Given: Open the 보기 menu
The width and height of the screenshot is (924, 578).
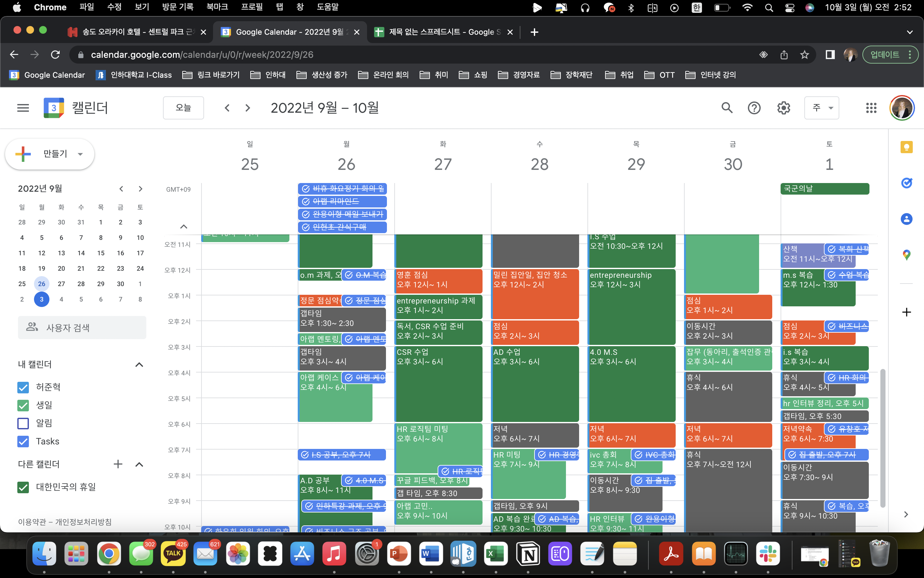Looking at the screenshot, I should [x=142, y=7].
